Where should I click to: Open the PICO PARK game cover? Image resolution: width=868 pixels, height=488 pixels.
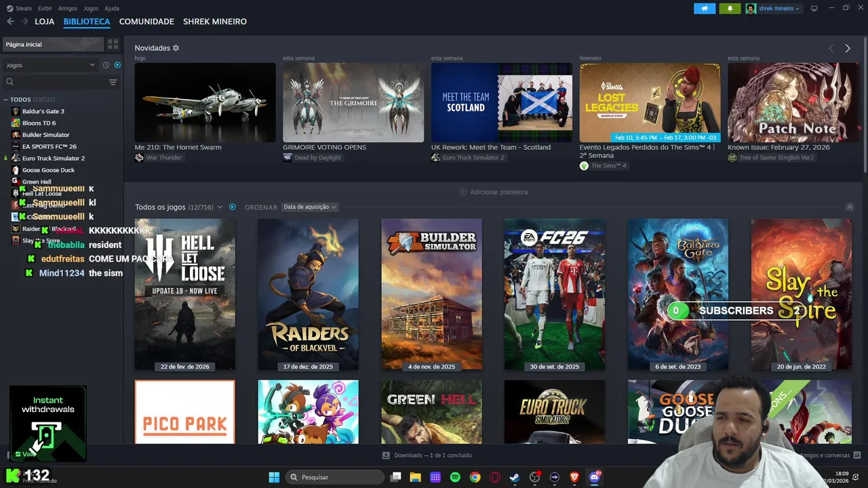(x=185, y=412)
